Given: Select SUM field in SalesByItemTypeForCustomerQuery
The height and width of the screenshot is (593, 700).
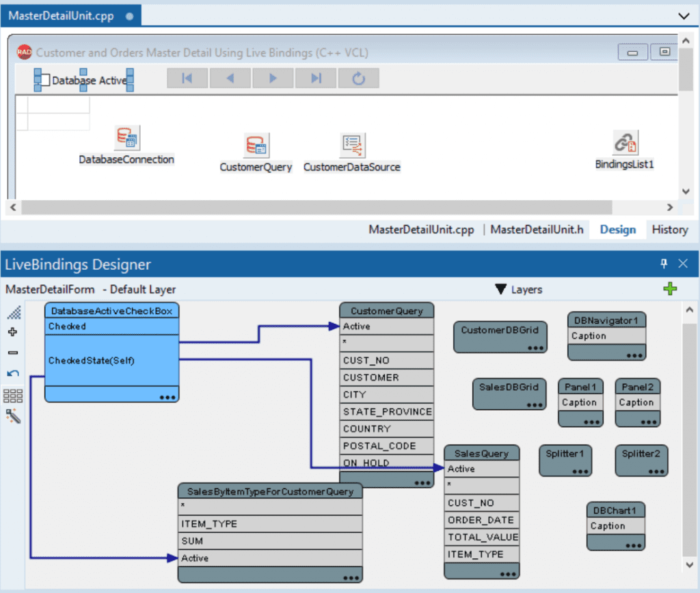Looking at the screenshot, I should 270,541.
